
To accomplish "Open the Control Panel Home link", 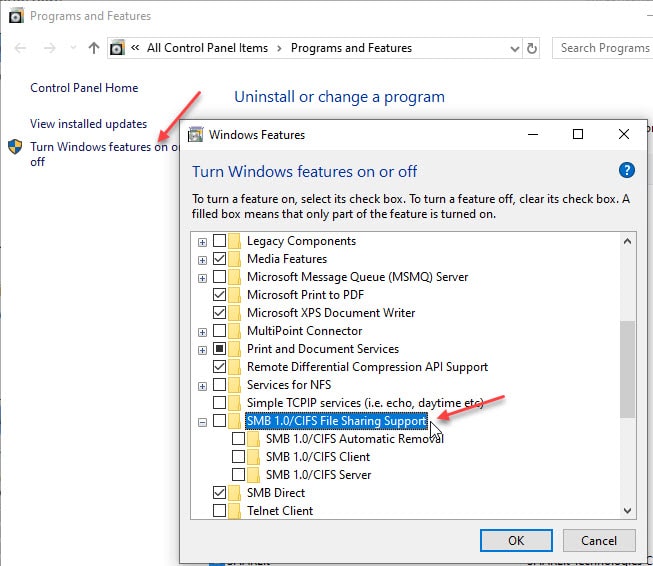I will 84,88.
